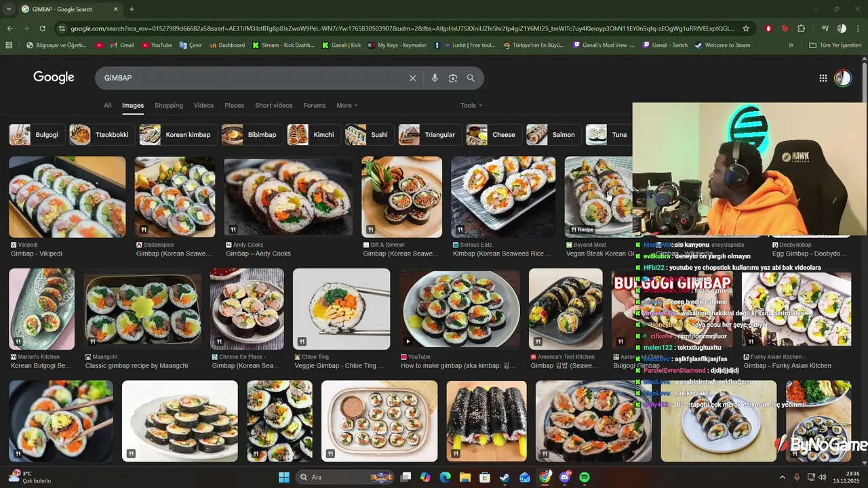The width and height of the screenshot is (868, 488).
Task: Switch to the Places tab
Action: coord(235,105)
